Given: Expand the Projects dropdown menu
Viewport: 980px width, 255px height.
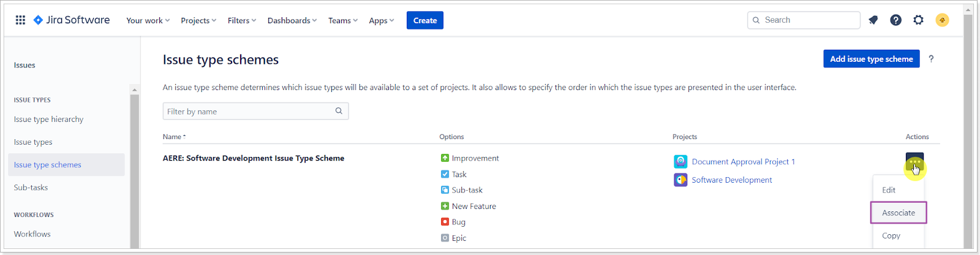Looking at the screenshot, I should coord(198,21).
